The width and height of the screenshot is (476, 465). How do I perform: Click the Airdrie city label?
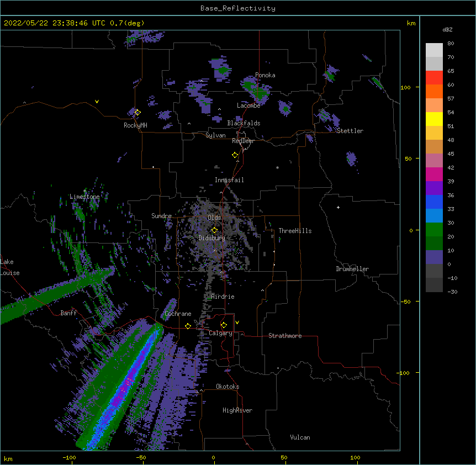223,297
